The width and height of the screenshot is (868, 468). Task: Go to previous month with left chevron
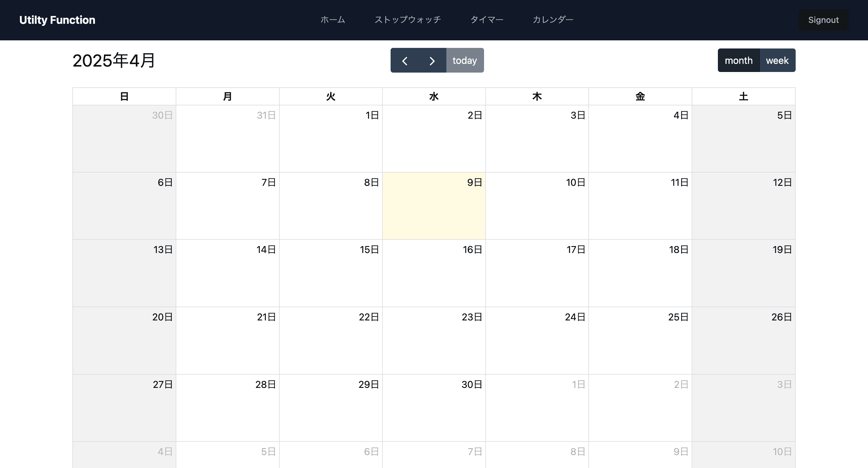[x=404, y=61]
